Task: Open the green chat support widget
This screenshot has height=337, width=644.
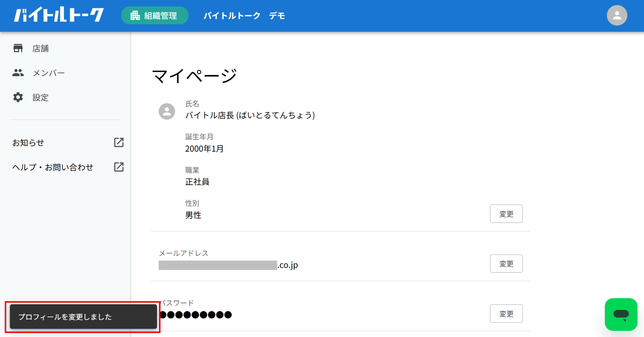Action: click(x=621, y=315)
